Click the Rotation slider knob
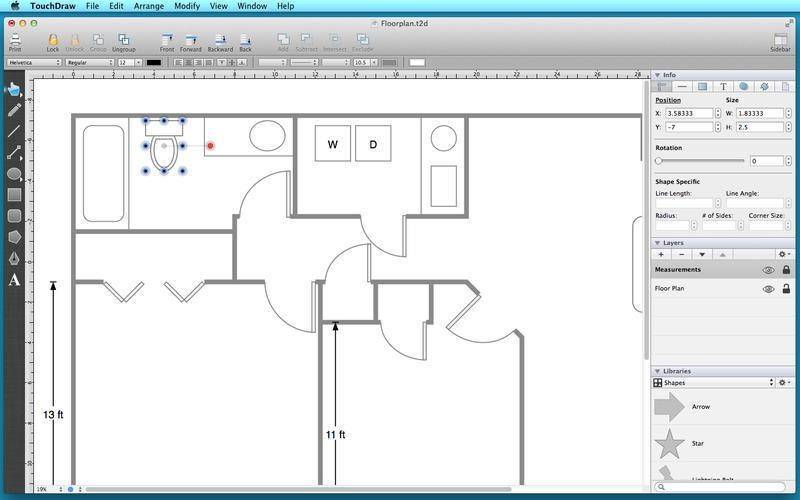 [x=659, y=161]
